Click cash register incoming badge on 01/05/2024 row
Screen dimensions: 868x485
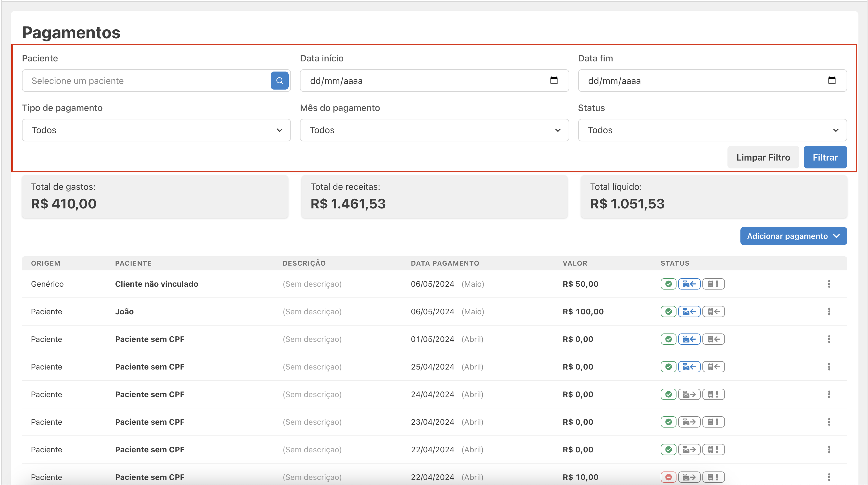click(689, 339)
